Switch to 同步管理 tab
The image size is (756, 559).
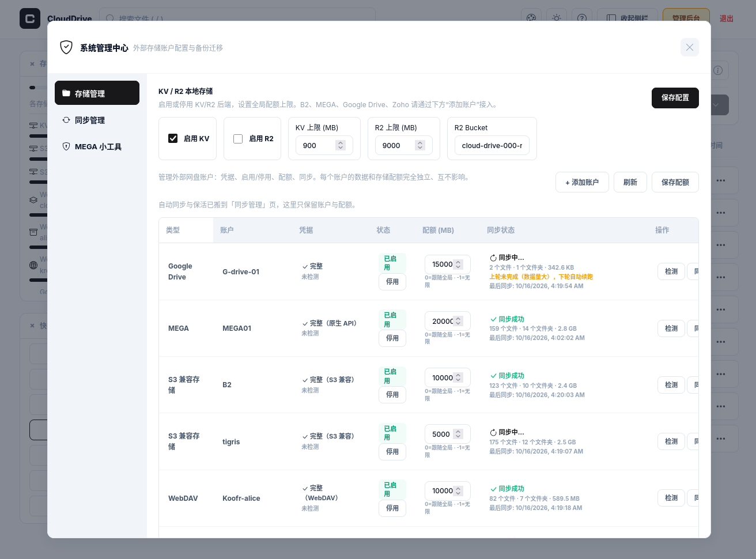click(x=97, y=120)
